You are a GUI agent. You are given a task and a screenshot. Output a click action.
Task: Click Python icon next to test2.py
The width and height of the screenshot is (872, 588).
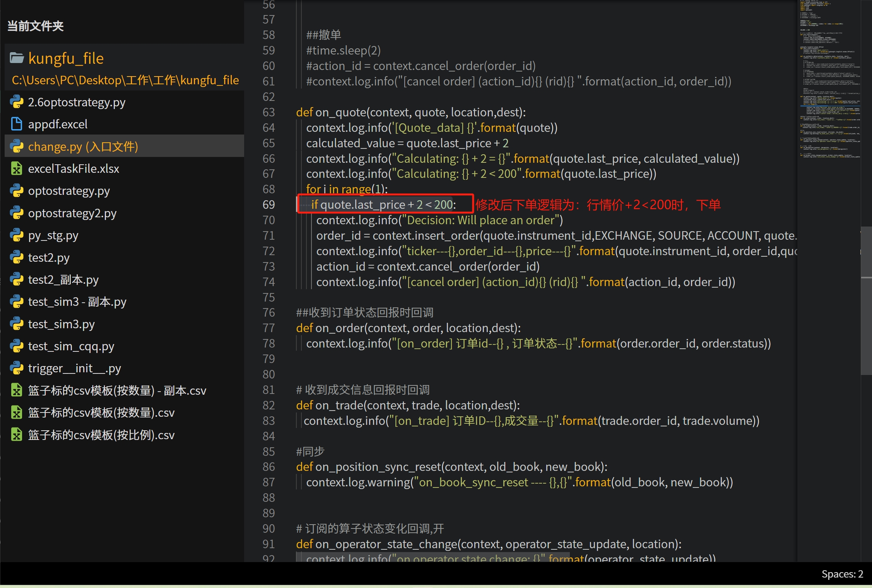[17, 257]
